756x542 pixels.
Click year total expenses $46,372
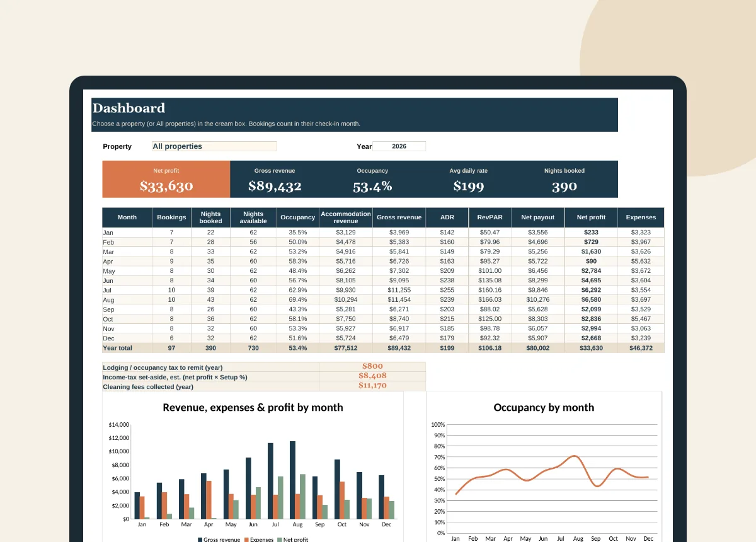pyautogui.click(x=641, y=348)
